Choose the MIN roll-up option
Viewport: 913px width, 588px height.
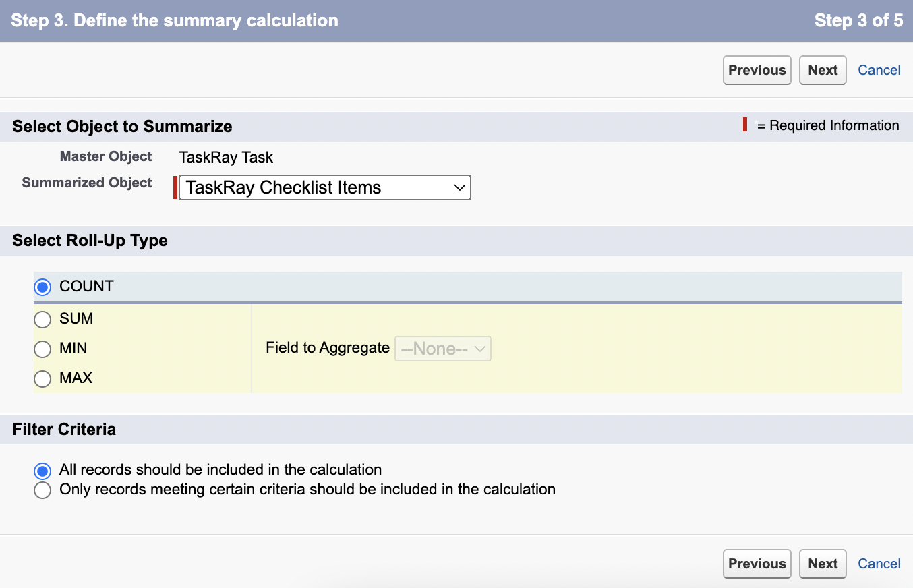pyautogui.click(x=42, y=349)
